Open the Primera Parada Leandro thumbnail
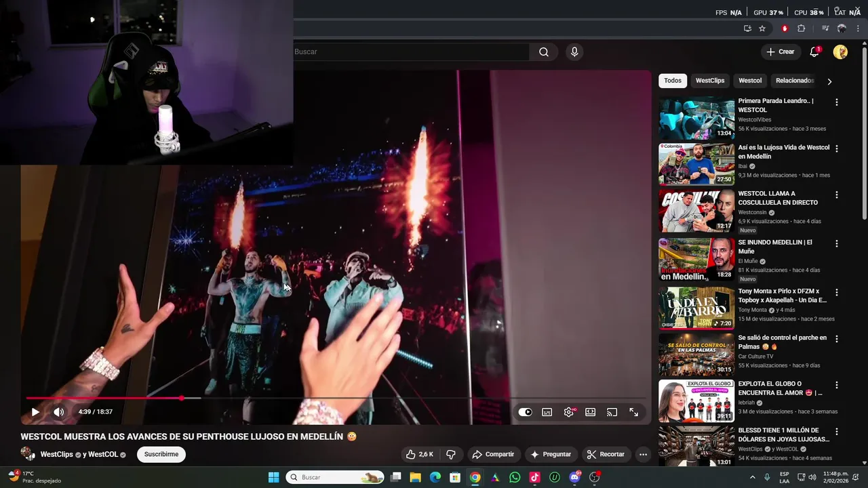This screenshot has height=488, width=868. 696,118
